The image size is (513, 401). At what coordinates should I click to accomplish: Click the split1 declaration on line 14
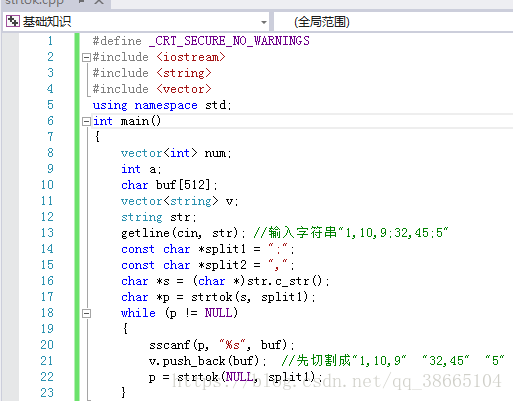point(207,249)
